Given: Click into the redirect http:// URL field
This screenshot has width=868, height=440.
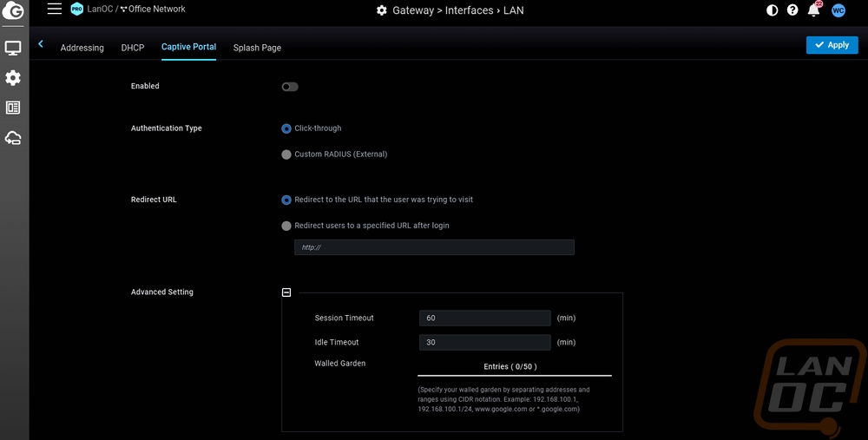Looking at the screenshot, I should [434, 247].
